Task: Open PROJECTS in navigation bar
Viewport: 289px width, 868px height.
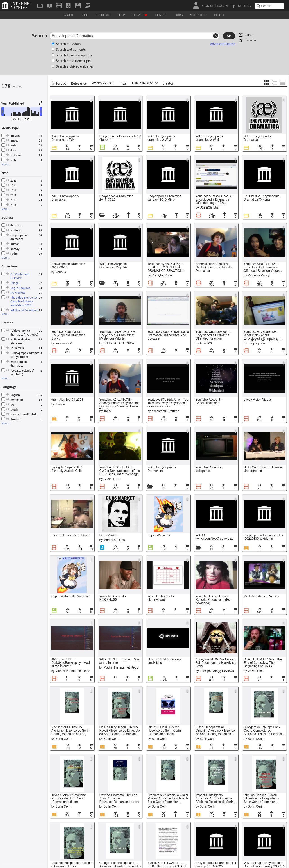Action: point(103,15)
